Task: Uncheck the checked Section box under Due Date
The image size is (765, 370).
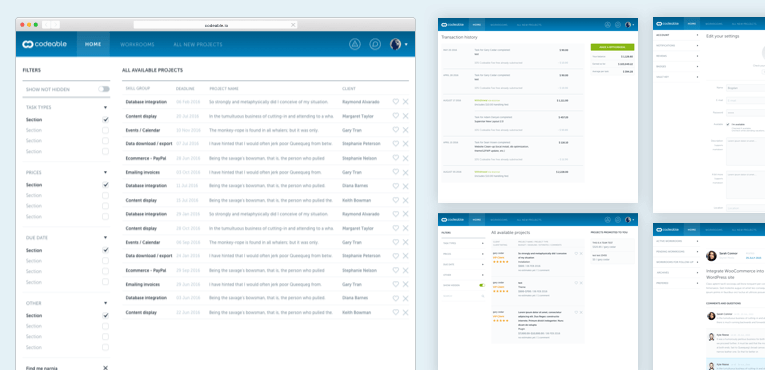Action: [x=105, y=250]
